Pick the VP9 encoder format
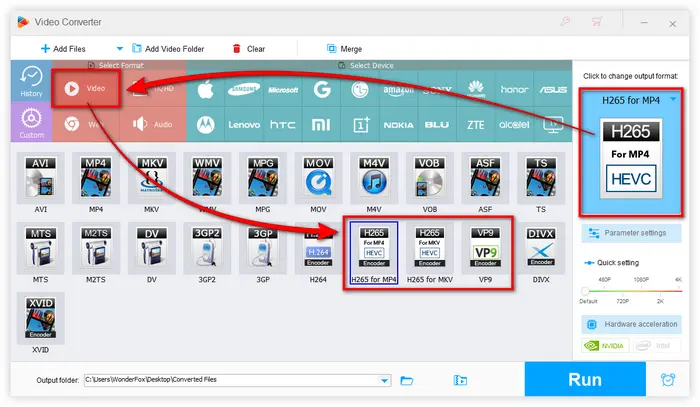The image size is (700, 407). 485,249
